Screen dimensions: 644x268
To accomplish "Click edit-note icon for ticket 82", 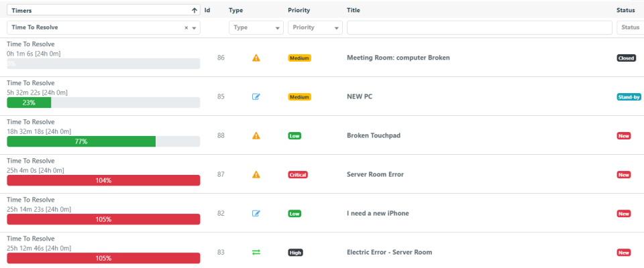I will 256,214.
